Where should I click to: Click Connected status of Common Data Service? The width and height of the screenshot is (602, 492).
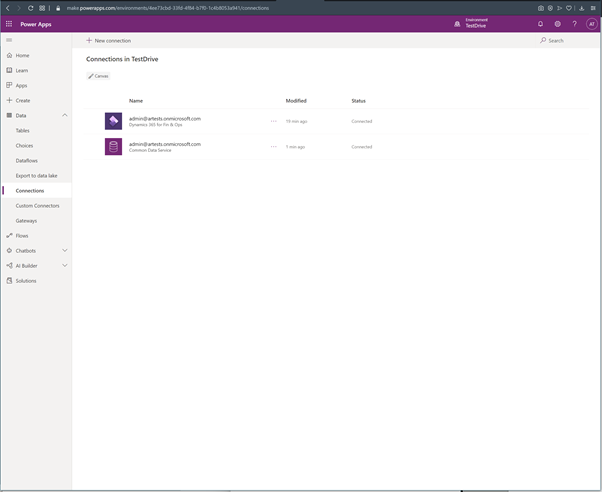point(362,147)
